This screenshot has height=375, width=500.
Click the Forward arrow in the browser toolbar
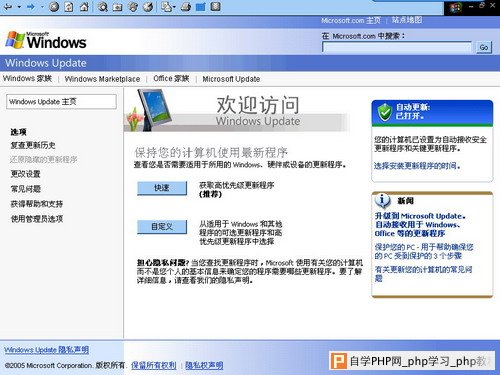tap(31, 6)
